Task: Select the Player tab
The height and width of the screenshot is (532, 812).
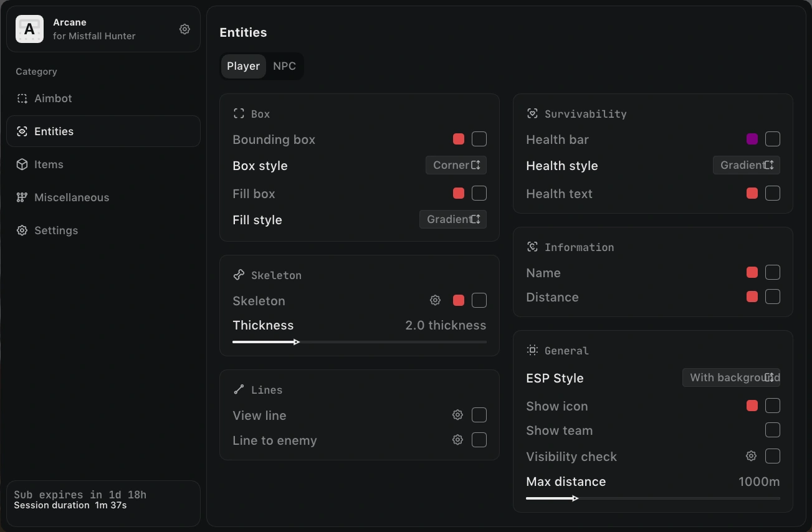Action: (x=243, y=66)
